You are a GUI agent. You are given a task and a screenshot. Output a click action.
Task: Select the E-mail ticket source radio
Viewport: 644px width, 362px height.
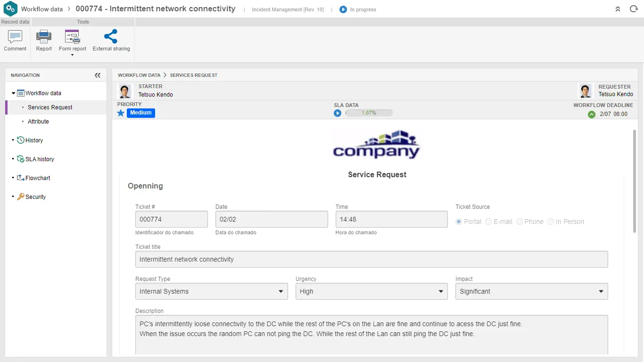point(488,222)
